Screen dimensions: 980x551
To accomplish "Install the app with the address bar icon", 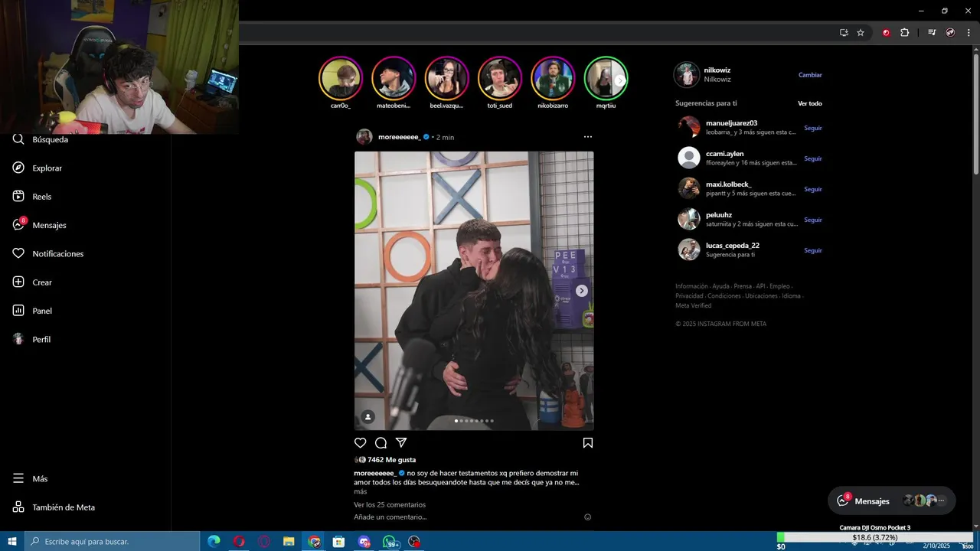I will point(844,33).
